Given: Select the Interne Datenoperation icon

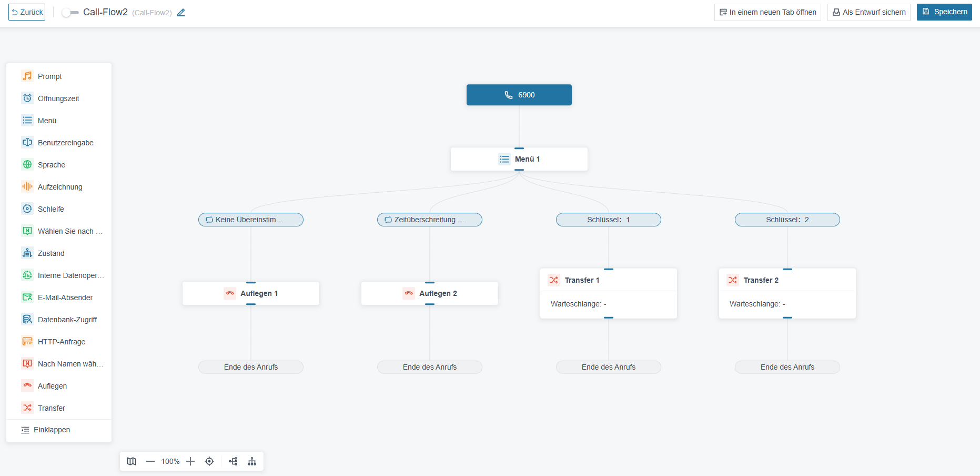Looking at the screenshot, I should point(27,275).
